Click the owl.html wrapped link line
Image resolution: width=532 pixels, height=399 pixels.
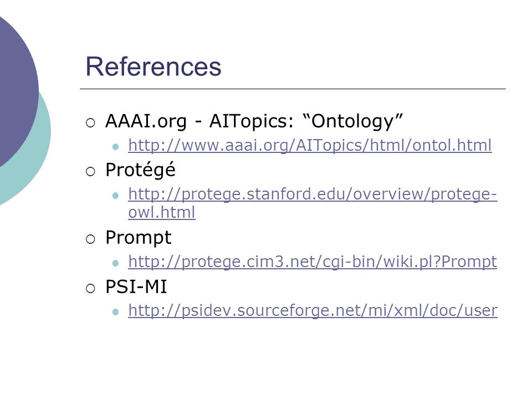pos(162,212)
